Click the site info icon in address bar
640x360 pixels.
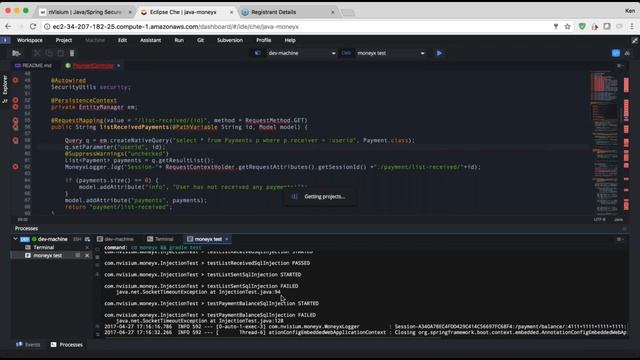click(x=47, y=27)
